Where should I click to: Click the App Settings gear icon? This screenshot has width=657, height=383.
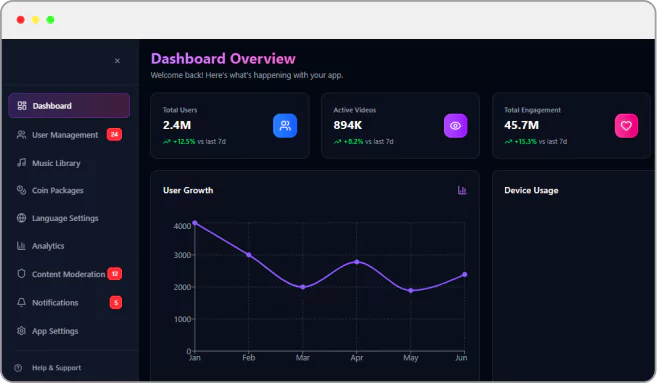coord(21,331)
